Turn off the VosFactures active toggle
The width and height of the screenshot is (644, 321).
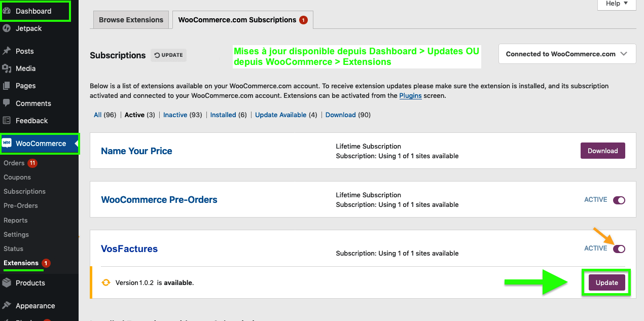click(619, 248)
